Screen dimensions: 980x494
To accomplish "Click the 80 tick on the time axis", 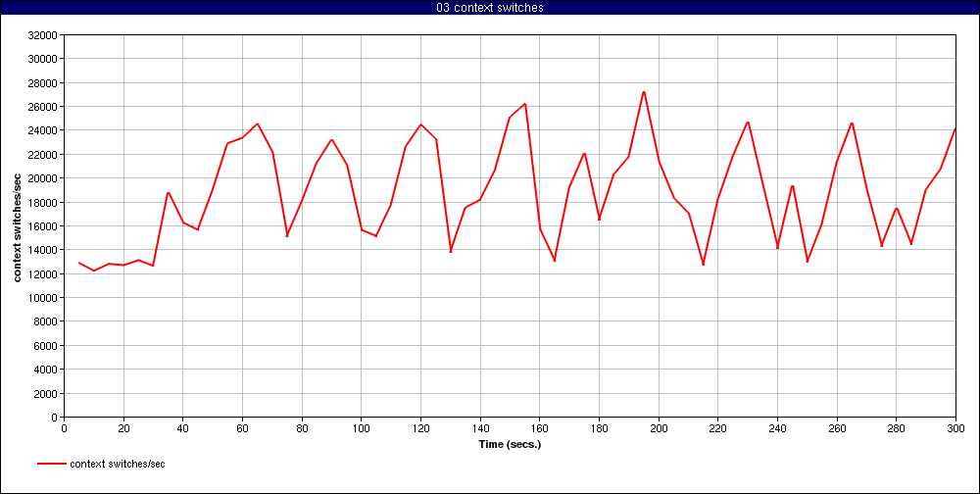I will [x=302, y=429].
